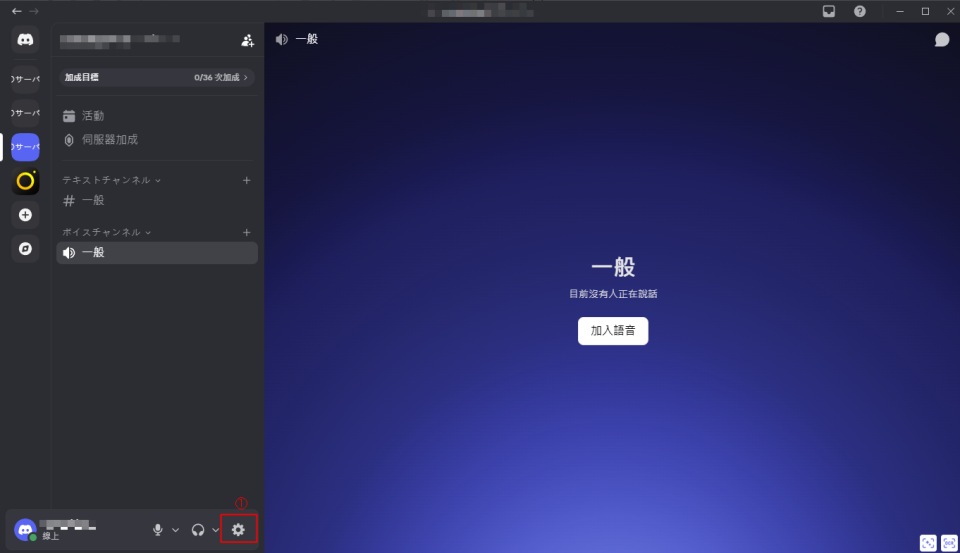Open the 加成目標 boost progress bar
The width and height of the screenshot is (960, 553).
tap(156, 77)
